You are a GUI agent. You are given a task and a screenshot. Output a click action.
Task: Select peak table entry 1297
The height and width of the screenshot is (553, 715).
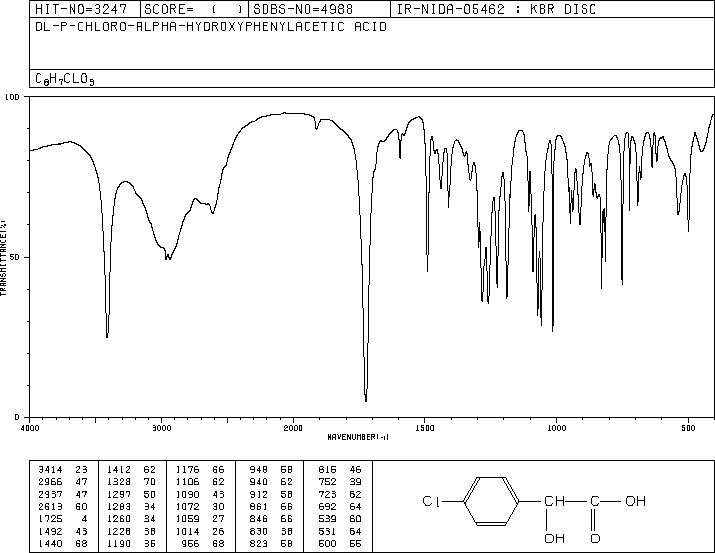click(x=131, y=494)
